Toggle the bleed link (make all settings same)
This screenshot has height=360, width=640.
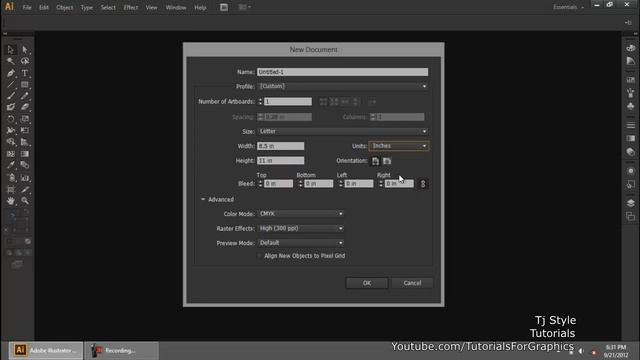(423, 184)
